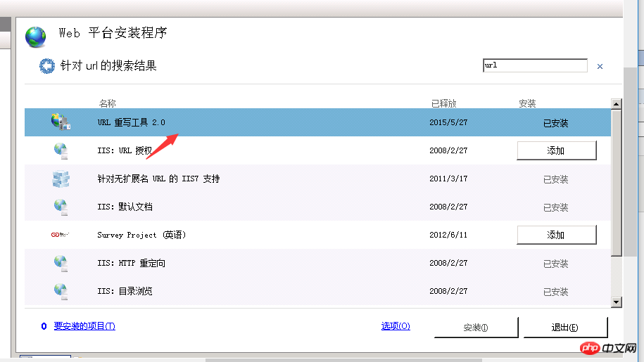Add the Survey Project item
The height and width of the screenshot is (362, 644).
tap(557, 235)
